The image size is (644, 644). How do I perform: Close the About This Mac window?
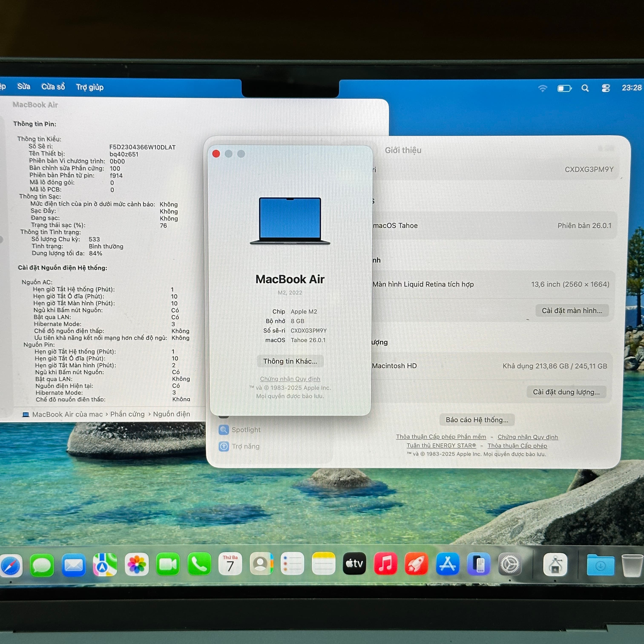pos(216,154)
